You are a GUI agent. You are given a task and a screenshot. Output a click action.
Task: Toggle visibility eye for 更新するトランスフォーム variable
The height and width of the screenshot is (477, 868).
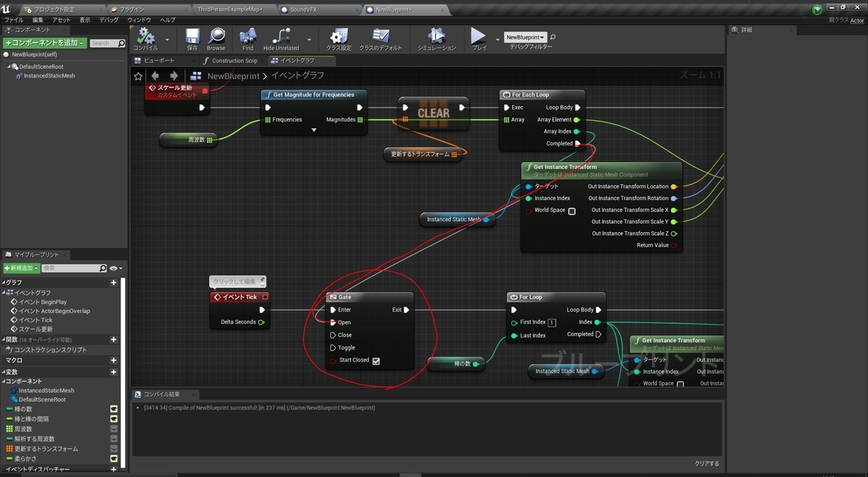[x=114, y=449]
